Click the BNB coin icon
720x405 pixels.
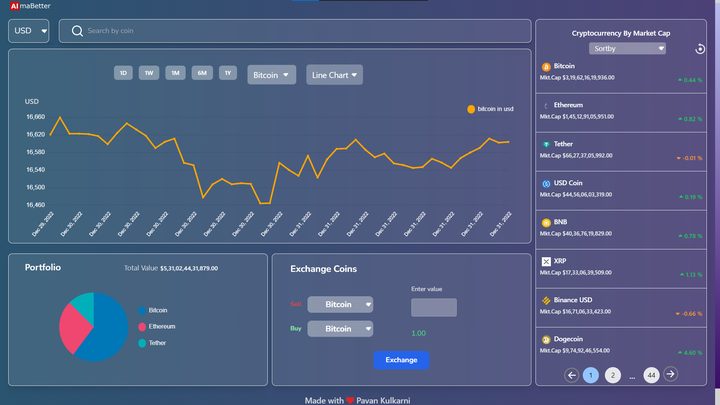click(x=546, y=222)
